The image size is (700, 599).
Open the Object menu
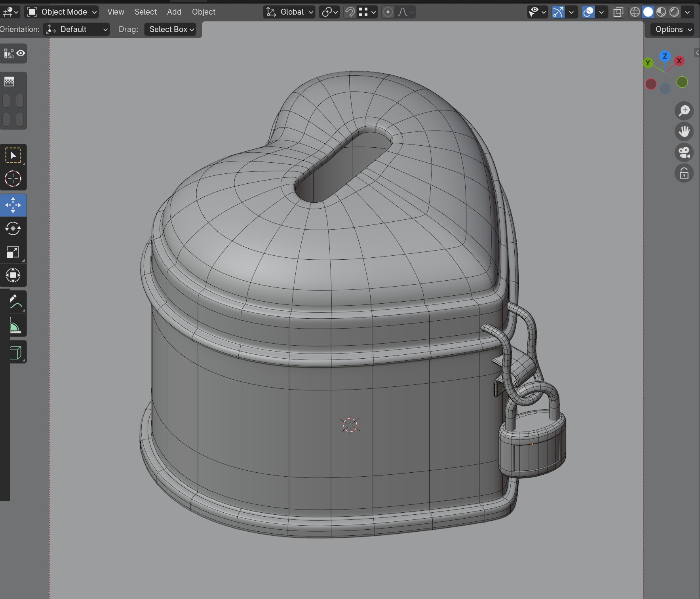coord(204,12)
